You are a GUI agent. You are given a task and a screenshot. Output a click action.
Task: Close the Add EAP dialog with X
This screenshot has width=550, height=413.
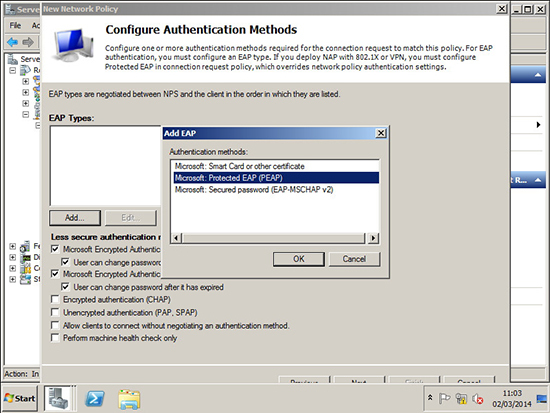tap(381, 133)
